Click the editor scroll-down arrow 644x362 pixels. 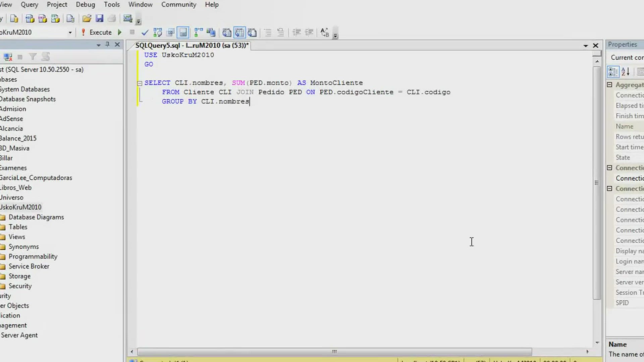[597, 343]
